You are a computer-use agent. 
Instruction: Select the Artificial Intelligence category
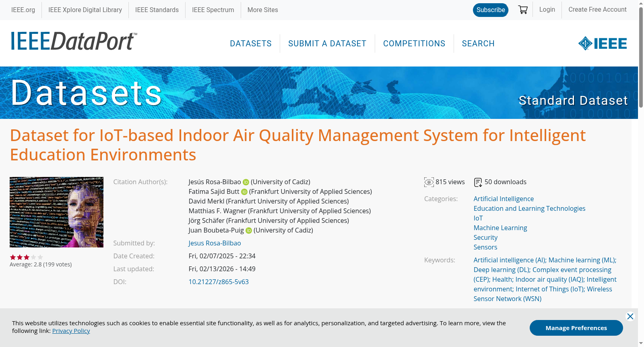click(504, 199)
